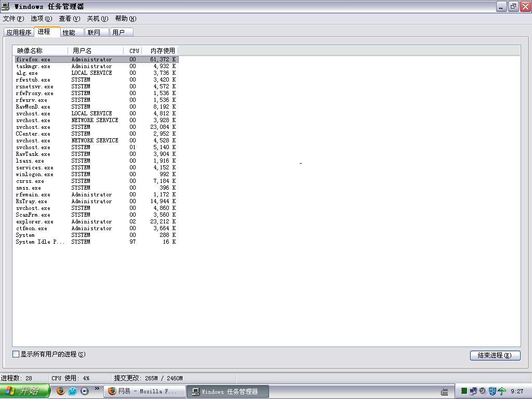The width and height of the screenshot is (532, 399).
Task: Select RsTray.exe process row
Action: [x=97, y=201]
